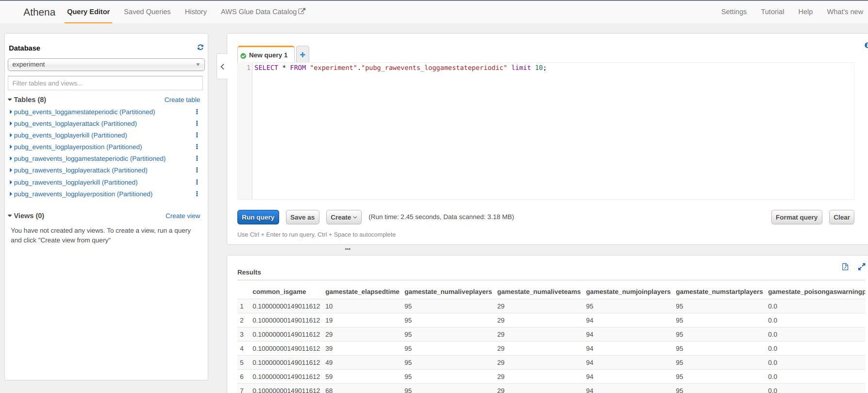The image size is (868, 393).
Task: Open actions menu for pubg_events_logplayerkill
Action: coord(197,135)
